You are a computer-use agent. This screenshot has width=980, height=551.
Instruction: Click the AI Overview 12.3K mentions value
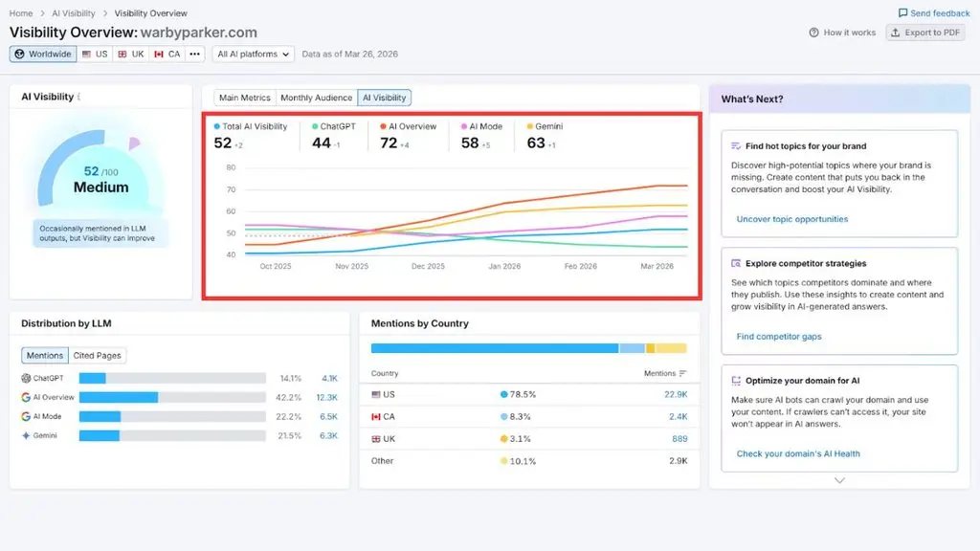click(x=327, y=397)
